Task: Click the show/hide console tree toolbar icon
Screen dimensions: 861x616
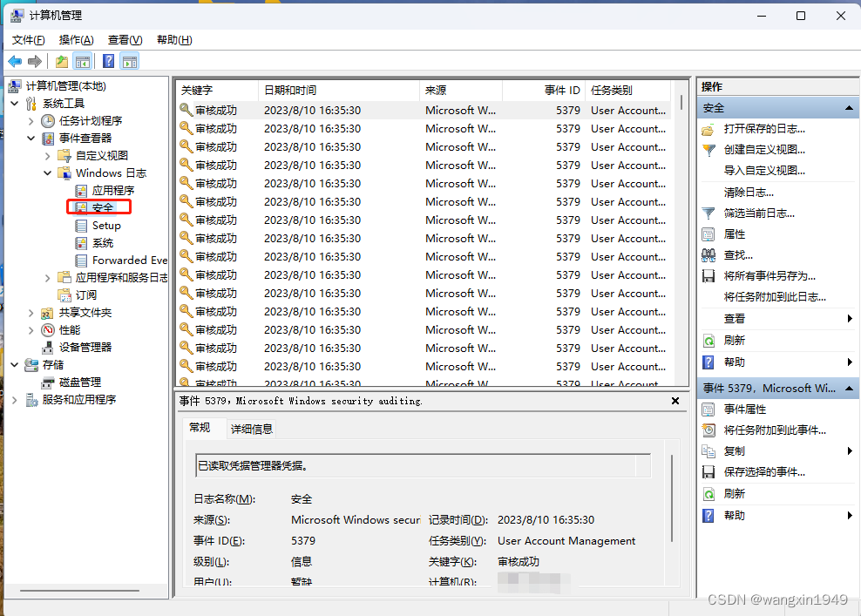Action: click(x=81, y=61)
